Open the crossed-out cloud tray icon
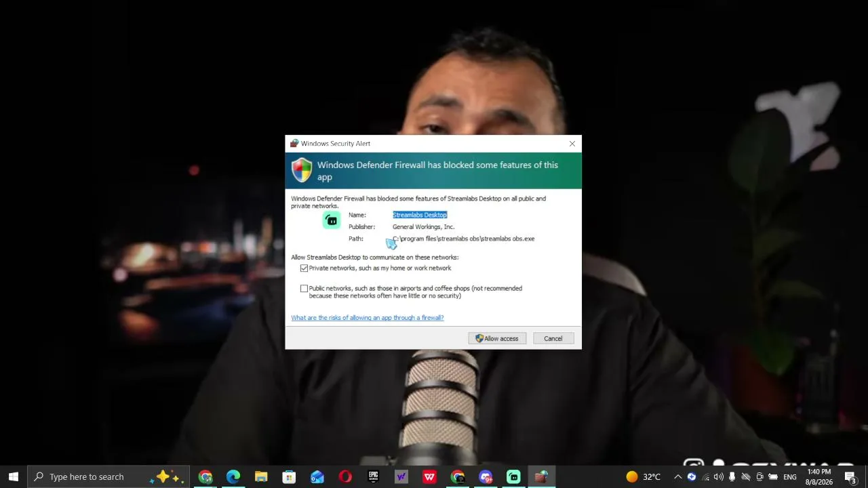The width and height of the screenshot is (868, 488). click(746, 476)
